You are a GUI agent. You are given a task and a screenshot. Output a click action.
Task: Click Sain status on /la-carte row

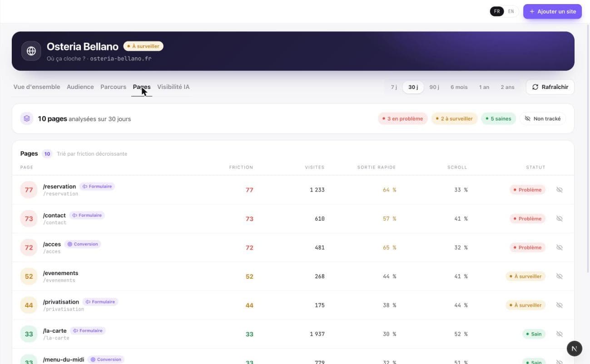tap(534, 334)
